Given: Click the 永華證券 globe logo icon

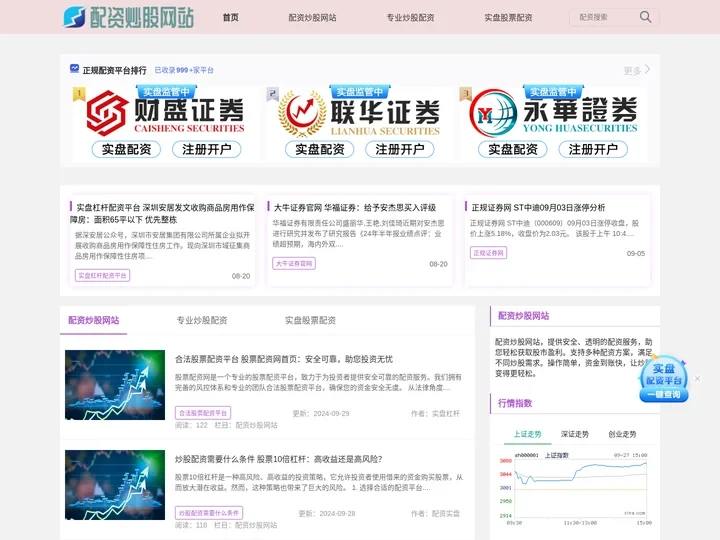Looking at the screenshot, I should click(x=493, y=113).
